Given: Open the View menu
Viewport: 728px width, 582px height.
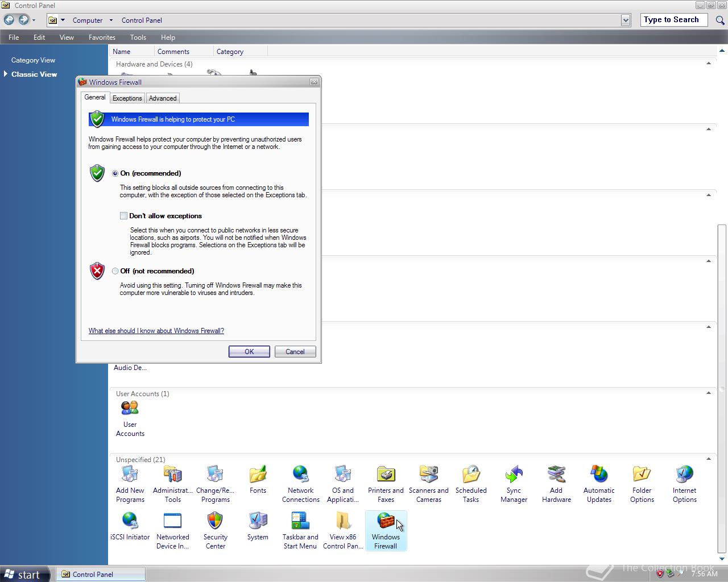Looking at the screenshot, I should 67,38.
